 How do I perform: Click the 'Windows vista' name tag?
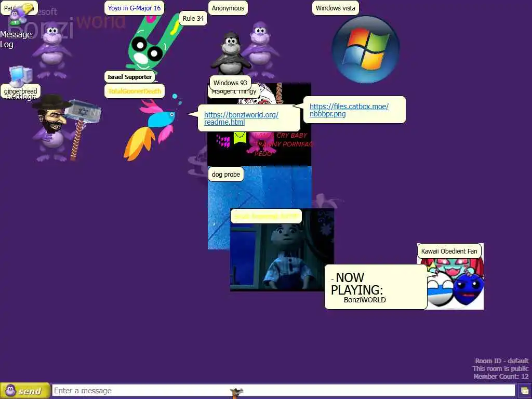[x=335, y=8]
